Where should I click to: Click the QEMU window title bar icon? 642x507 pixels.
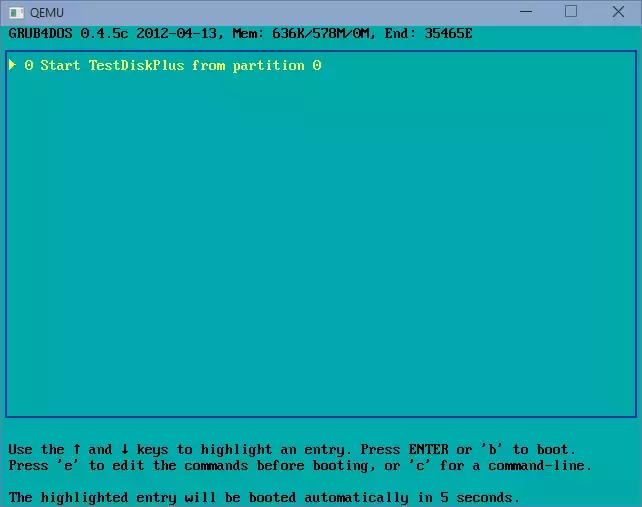16,13
